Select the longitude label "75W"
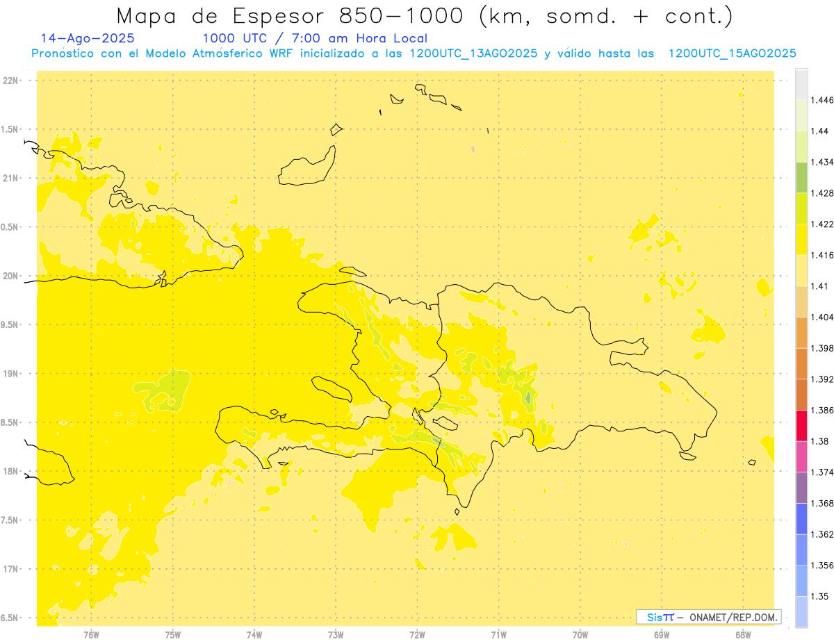Image resolution: width=834 pixels, height=644 pixels. click(x=173, y=635)
